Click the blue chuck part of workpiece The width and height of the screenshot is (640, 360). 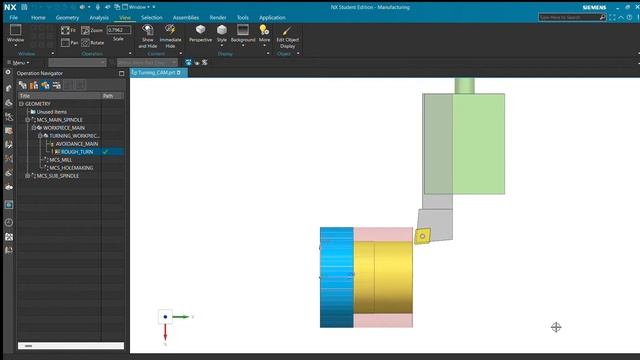pyautogui.click(x=336, y=277)
